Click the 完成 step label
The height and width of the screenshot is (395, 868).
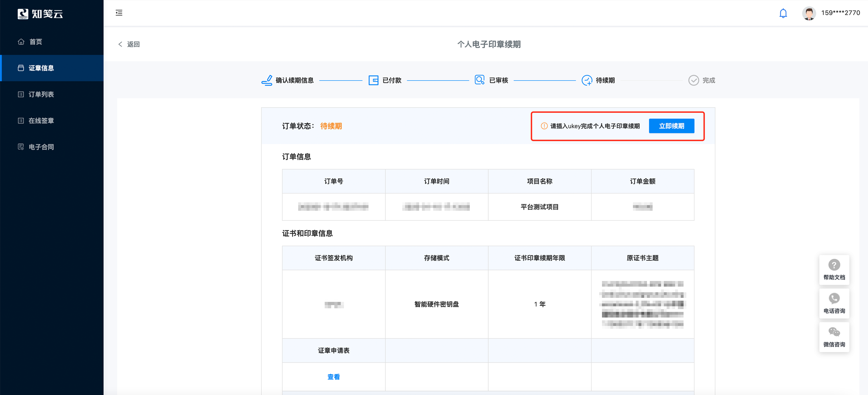tap(709, 80)
